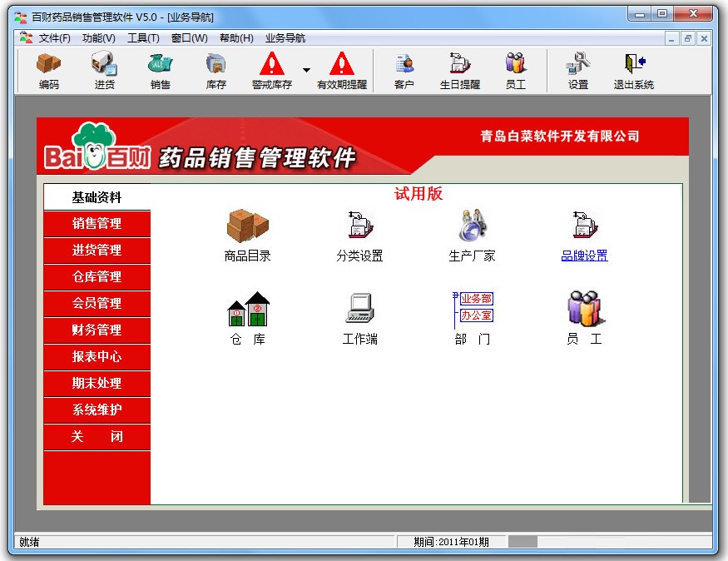Open the 有效期提醒 expiry reminder icon
Image resolution: width=728 pixels, height=561 pixels.
(342, 71)
